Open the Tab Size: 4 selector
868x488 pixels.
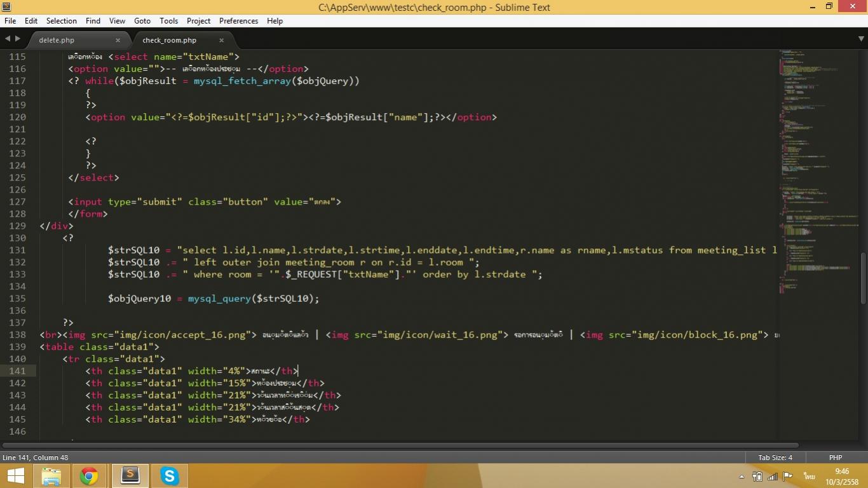point(775,457)
